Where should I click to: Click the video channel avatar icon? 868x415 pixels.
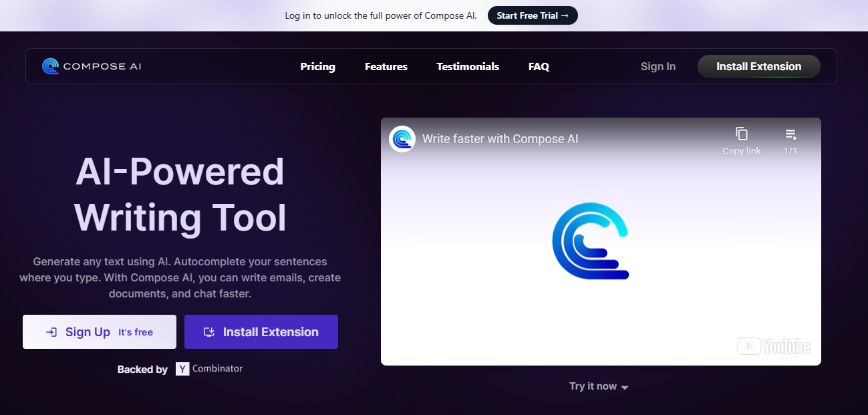coord(402,139)
